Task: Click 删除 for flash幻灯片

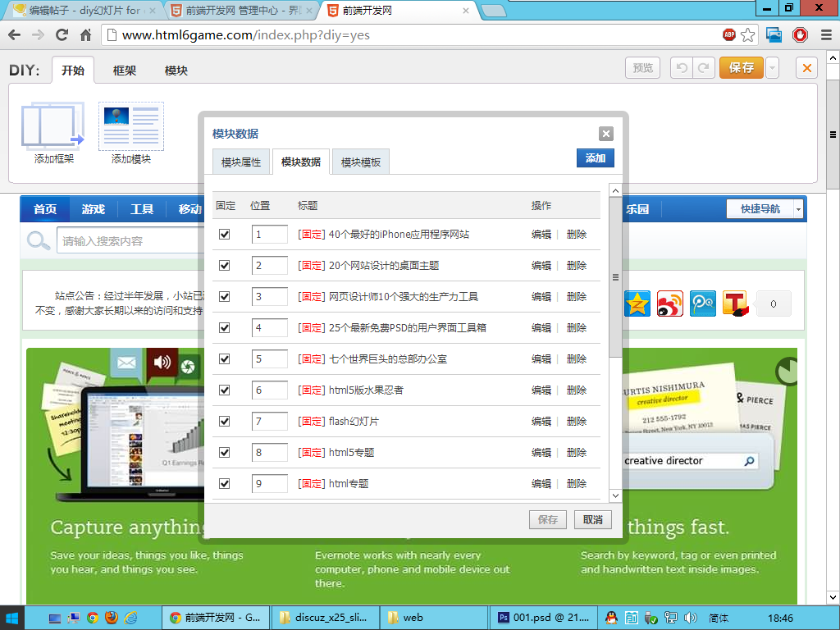Action: (577, 421)
